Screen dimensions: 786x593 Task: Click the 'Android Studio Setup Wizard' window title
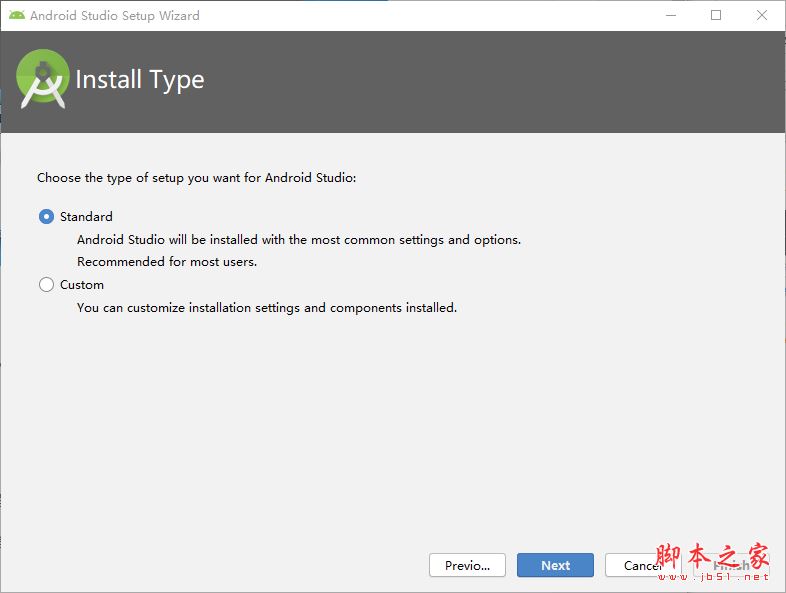click(115, 16)
